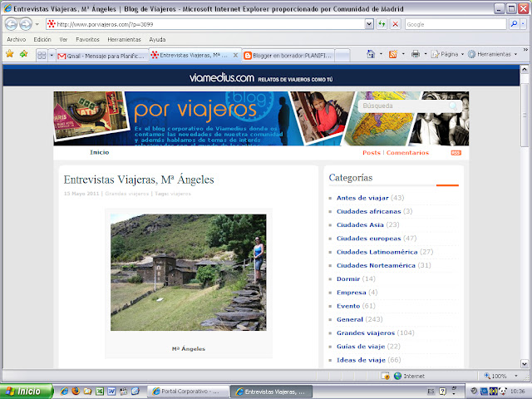The width and height of the screenshot is (532, 399).
Task: Click Add to Favorites star-plus icon
Action: [x=24, y=53]
